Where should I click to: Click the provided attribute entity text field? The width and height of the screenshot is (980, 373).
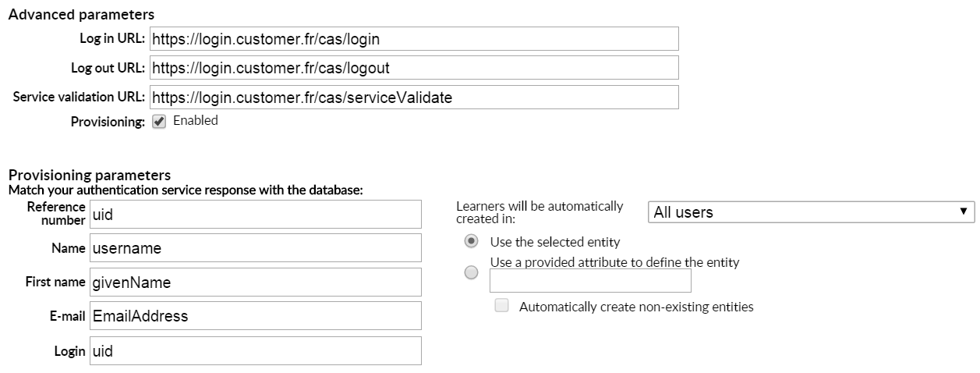click(x=590, y=280)
